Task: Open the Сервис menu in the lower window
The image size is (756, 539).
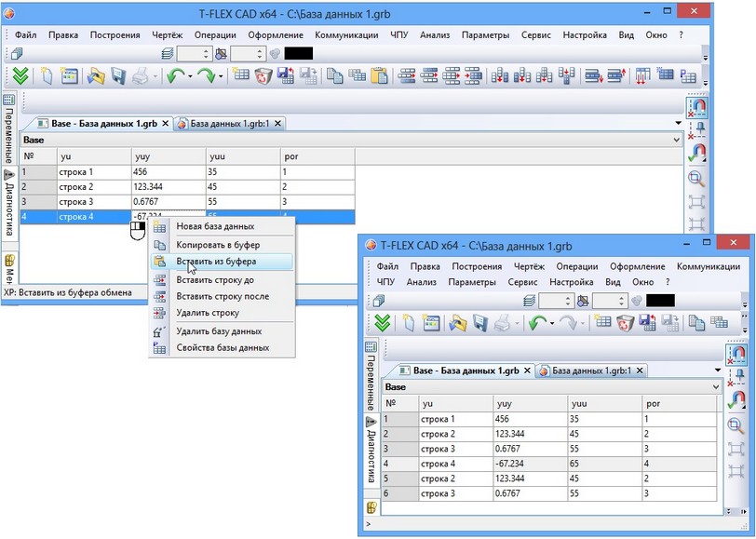Action: (522, 282)
